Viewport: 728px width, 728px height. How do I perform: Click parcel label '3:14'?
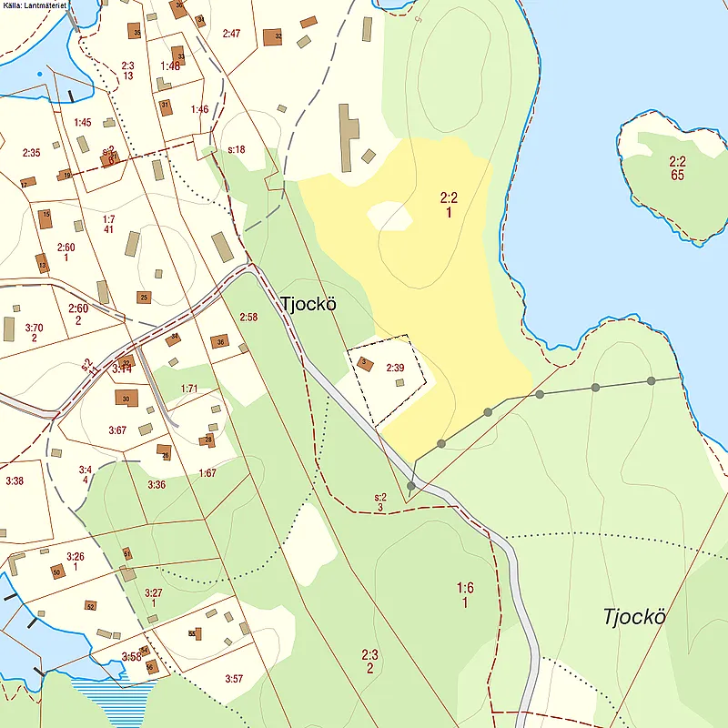tap(122, 369)
